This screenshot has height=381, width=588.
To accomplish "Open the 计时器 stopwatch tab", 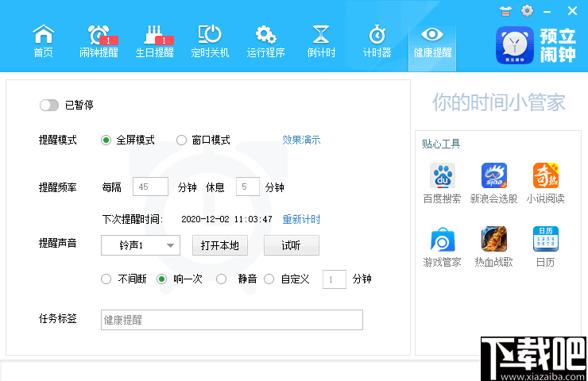I will click(377, 41).
